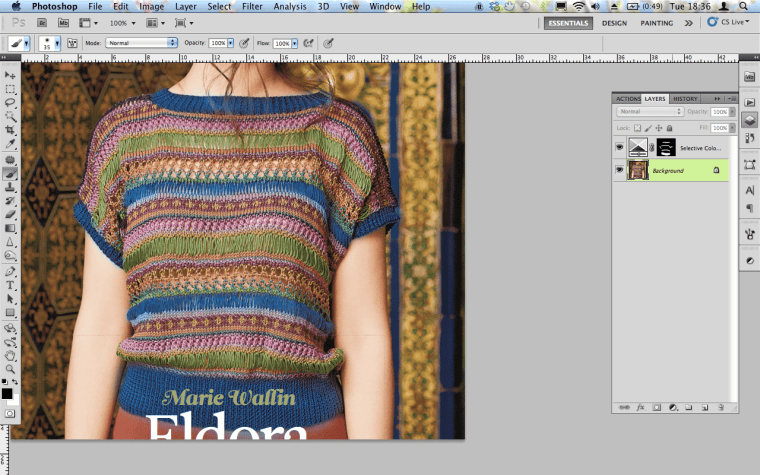The width and height of the screenshot is (760, 475).
Task: Click the foreground color swatch
Action: coord(7,393)
